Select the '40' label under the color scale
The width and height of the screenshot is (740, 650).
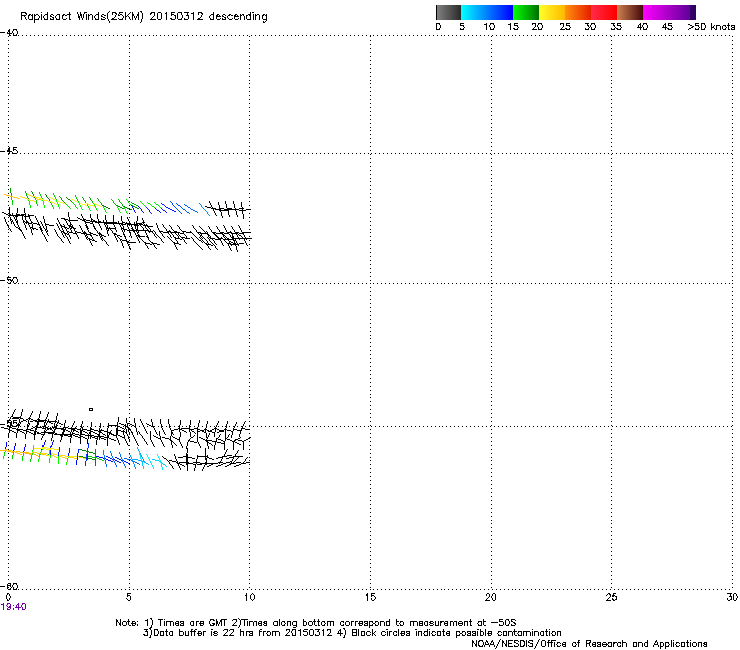point(642,27)
